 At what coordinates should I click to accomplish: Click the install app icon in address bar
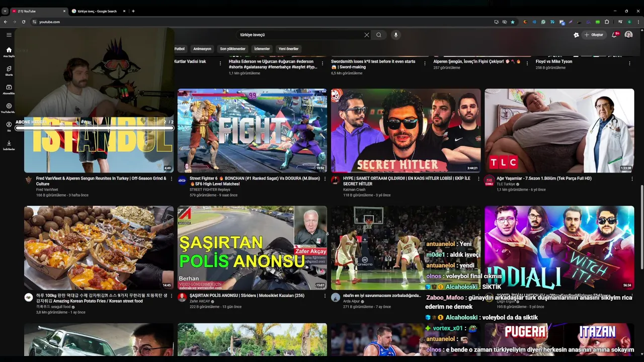pos(497,22)
